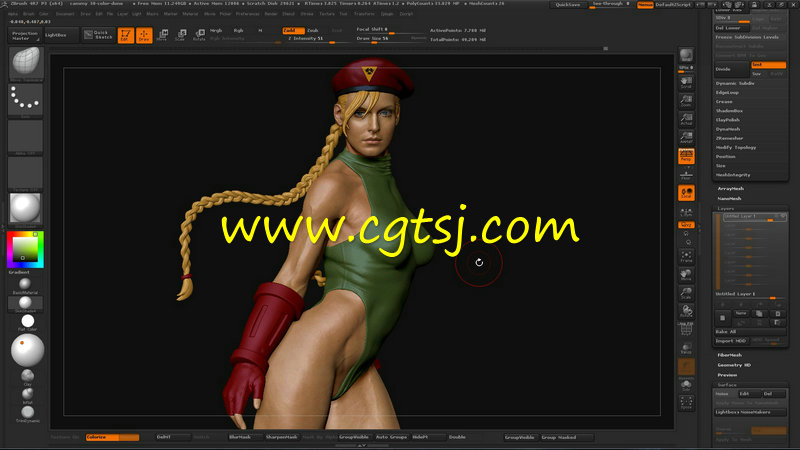Viewport: 800px width, 450px height.
Task: Click the Divide button
Action: point(732,69)
